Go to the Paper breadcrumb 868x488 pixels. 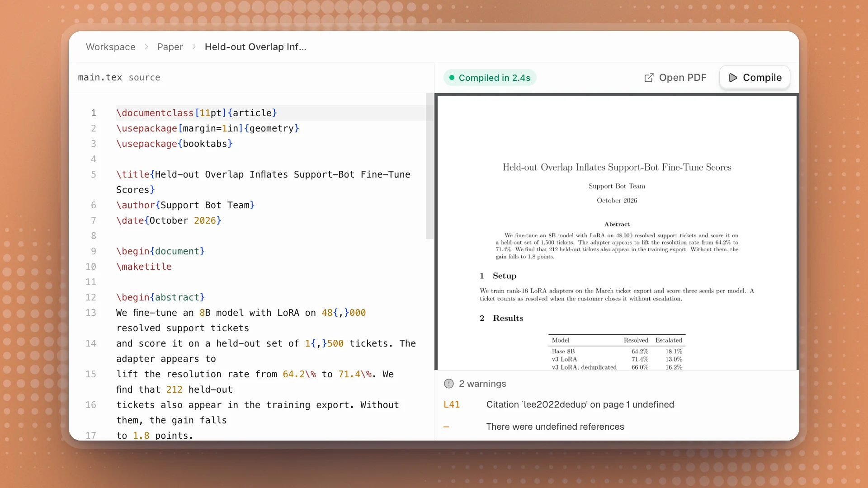(x=170, y=47)
